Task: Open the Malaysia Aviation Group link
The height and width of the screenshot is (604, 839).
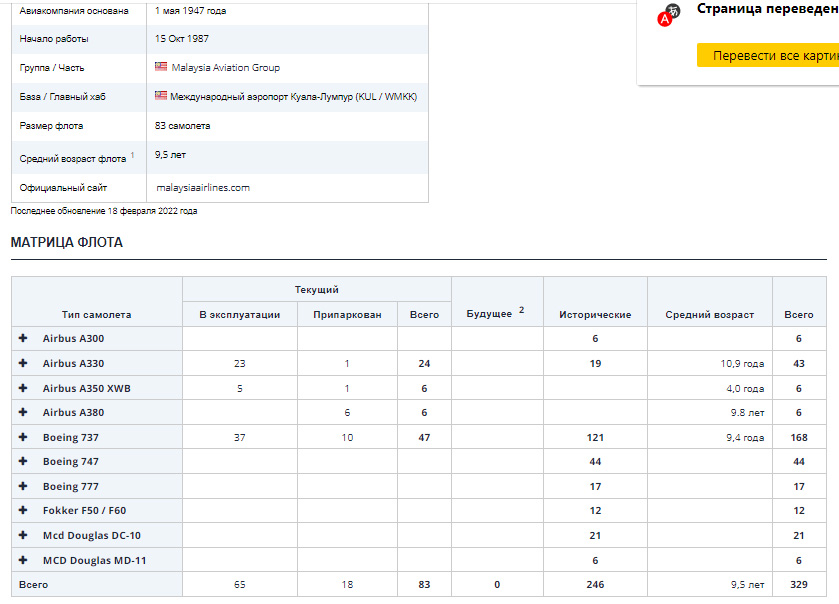Action: (225, 67)
